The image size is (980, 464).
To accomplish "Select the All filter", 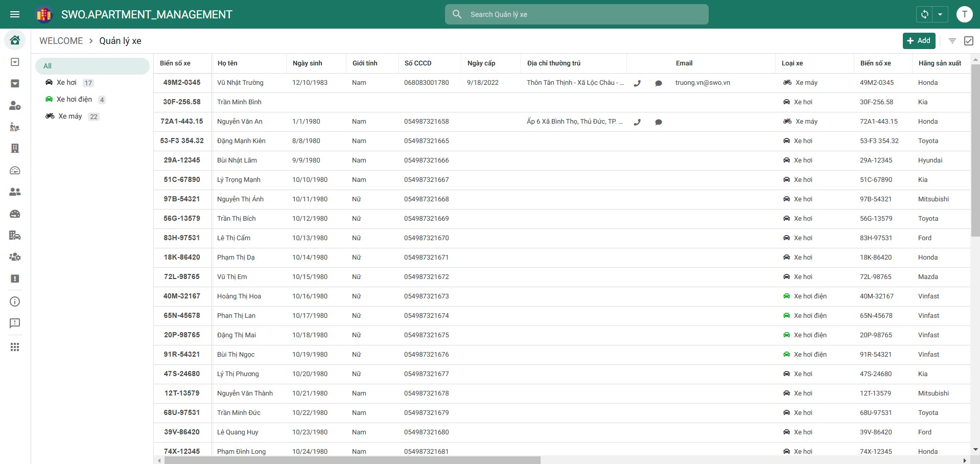I will (x=92, y=66).
